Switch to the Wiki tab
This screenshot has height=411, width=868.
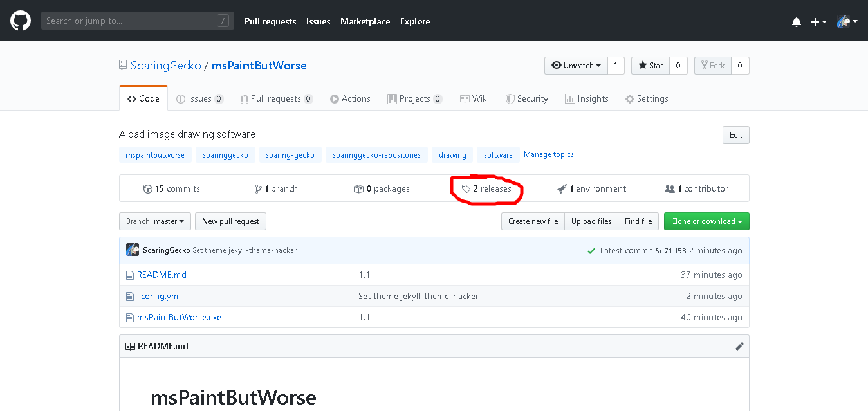tap(474, 98)
